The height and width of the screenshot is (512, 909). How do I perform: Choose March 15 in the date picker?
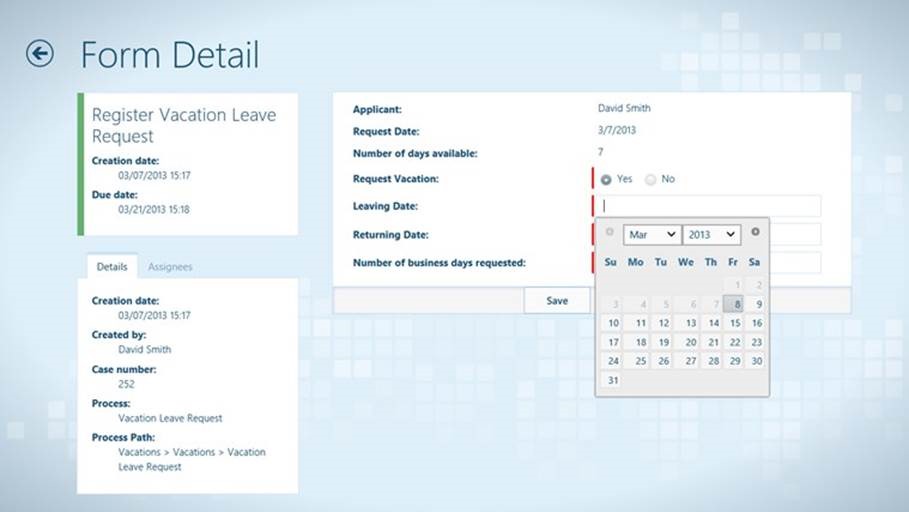tap(734, 323)
